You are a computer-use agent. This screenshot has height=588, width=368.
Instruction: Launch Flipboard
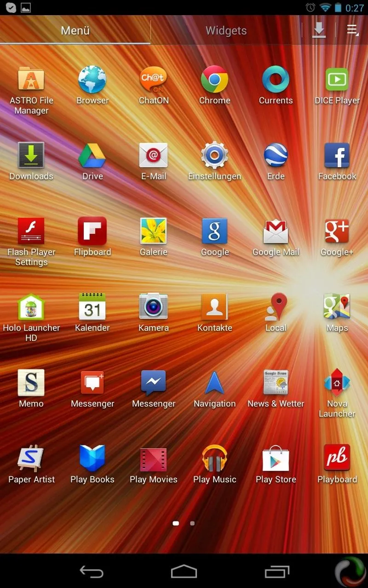92,237
